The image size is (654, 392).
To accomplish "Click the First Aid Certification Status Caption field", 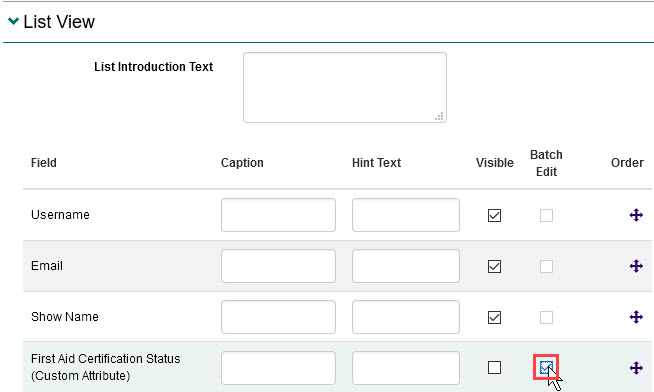I will (x=278, y=368).
